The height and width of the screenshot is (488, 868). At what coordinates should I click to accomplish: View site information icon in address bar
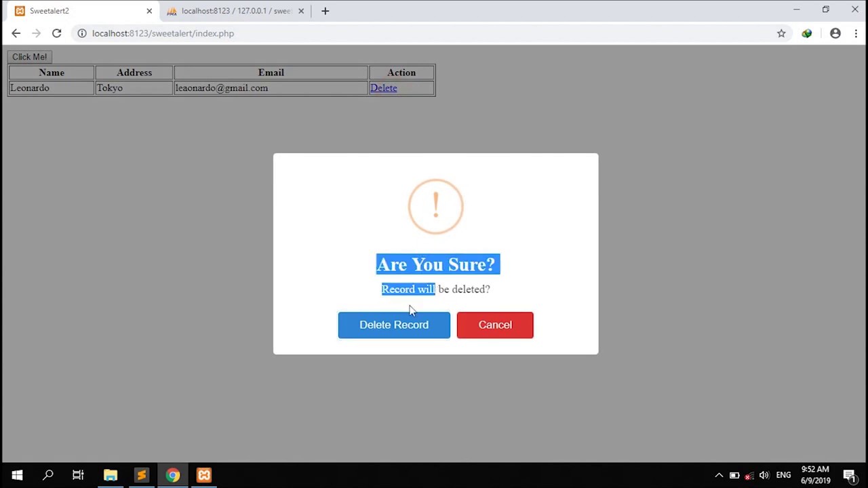tap(82, 33)
